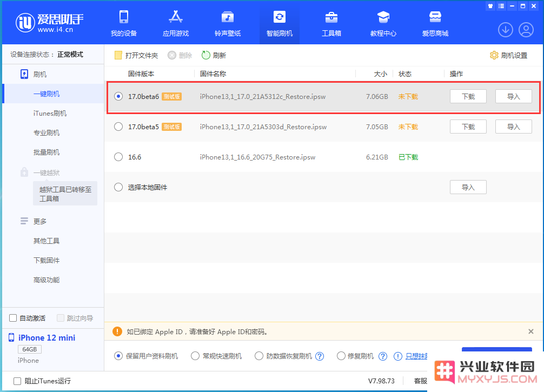This screenshot has height=392, width=544.
Task: Click the 一键越狱 lock icon
Action: click(24, 172)
